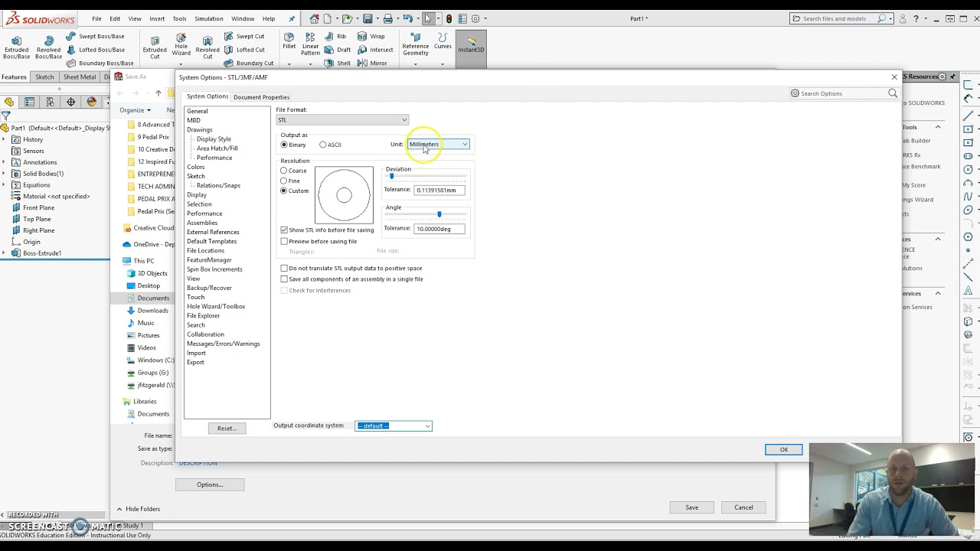Open the Insert menu
The height and width of the screenshot is (551, 980).
[157, 18]
